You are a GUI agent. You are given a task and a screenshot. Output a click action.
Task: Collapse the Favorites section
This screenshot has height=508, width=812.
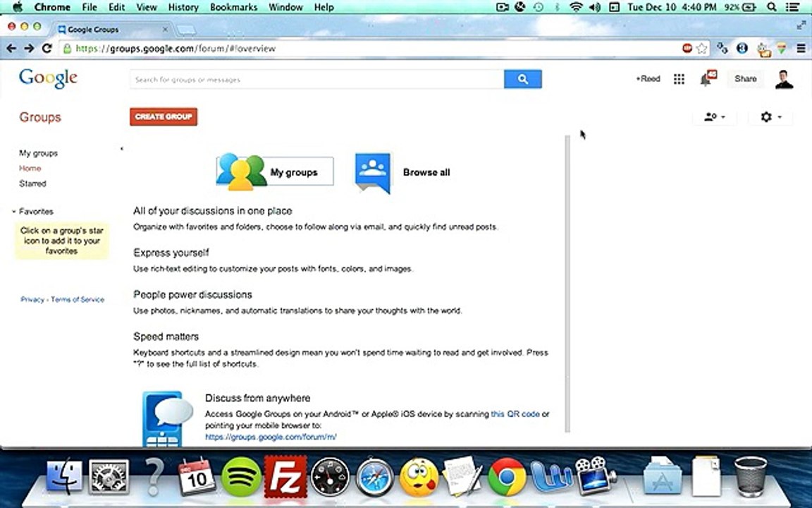(x=14, y=212)
